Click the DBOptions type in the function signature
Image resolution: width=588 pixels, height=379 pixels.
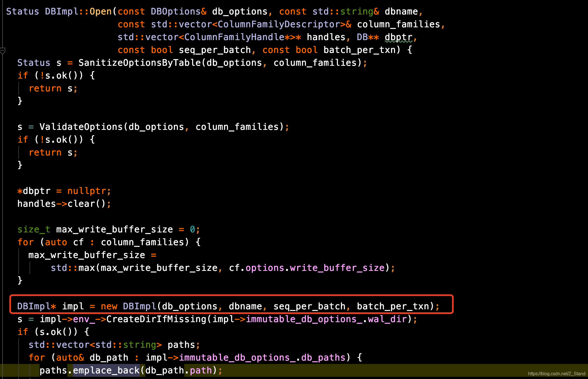coord(175,11)
